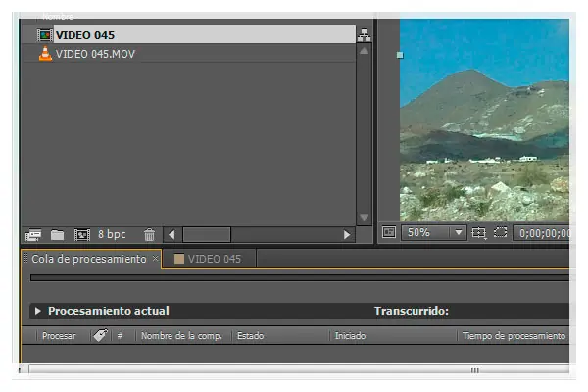This screenshot has height=392, width=588.
Task: Click the Interpret Footage icon
Action: point(33,235)
